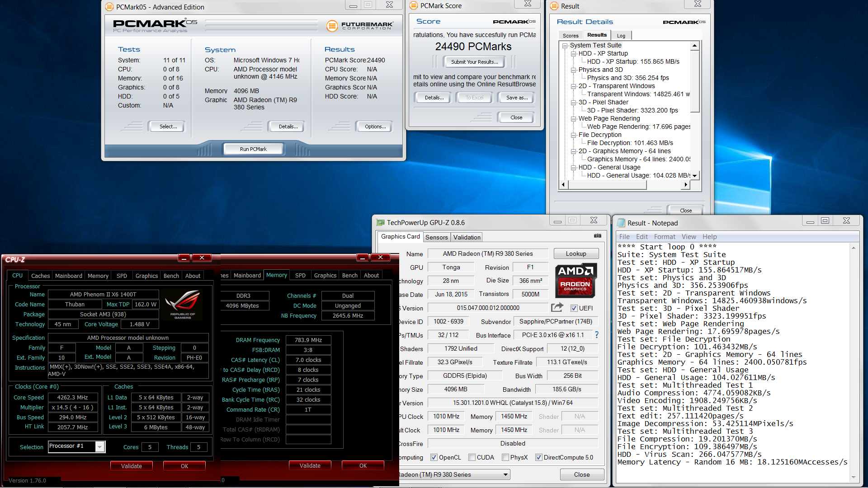
Task: Click the tree scroll-down arrow in Result Details
Action: click(x=695, y=176)
